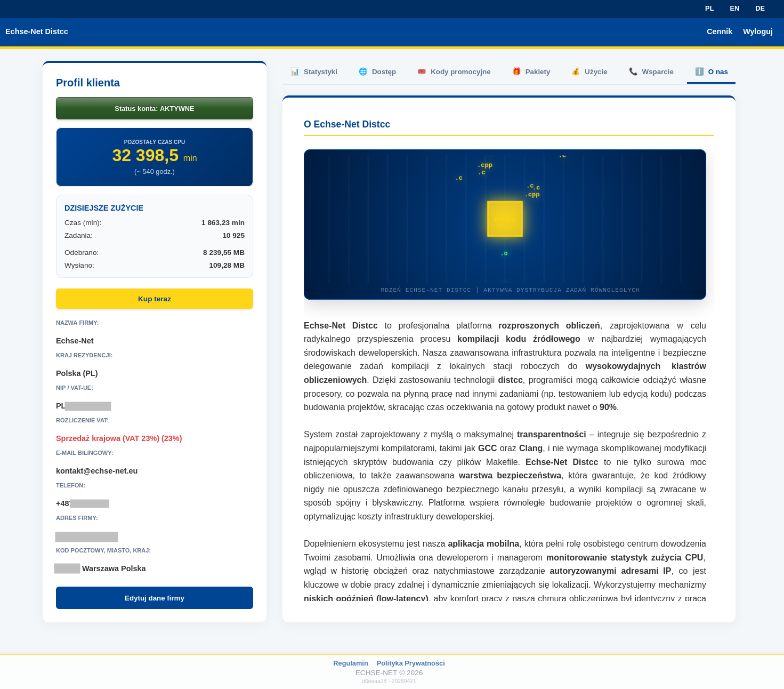Click the bar chart icon beside Statystyki
The width and height of the screenshot is (784, 689).
tap(295, 71)
